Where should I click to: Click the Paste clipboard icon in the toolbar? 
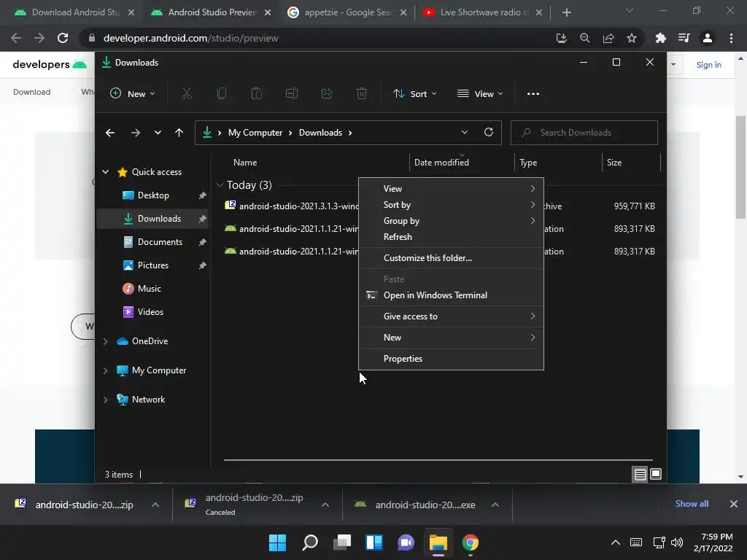[256, 94]
